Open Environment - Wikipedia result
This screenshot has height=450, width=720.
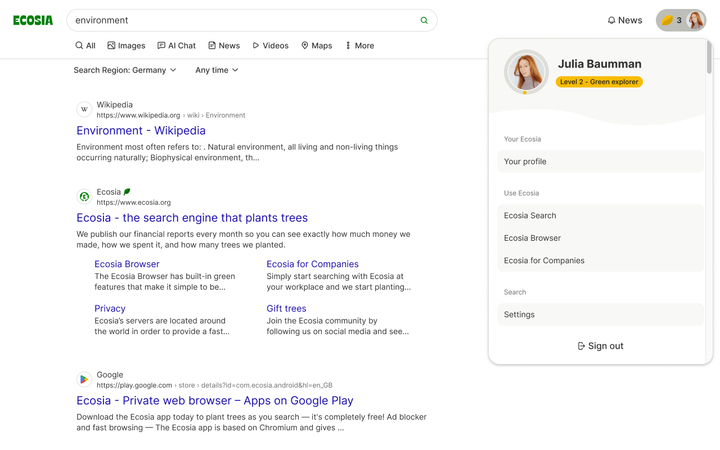[x=141, y=130]
